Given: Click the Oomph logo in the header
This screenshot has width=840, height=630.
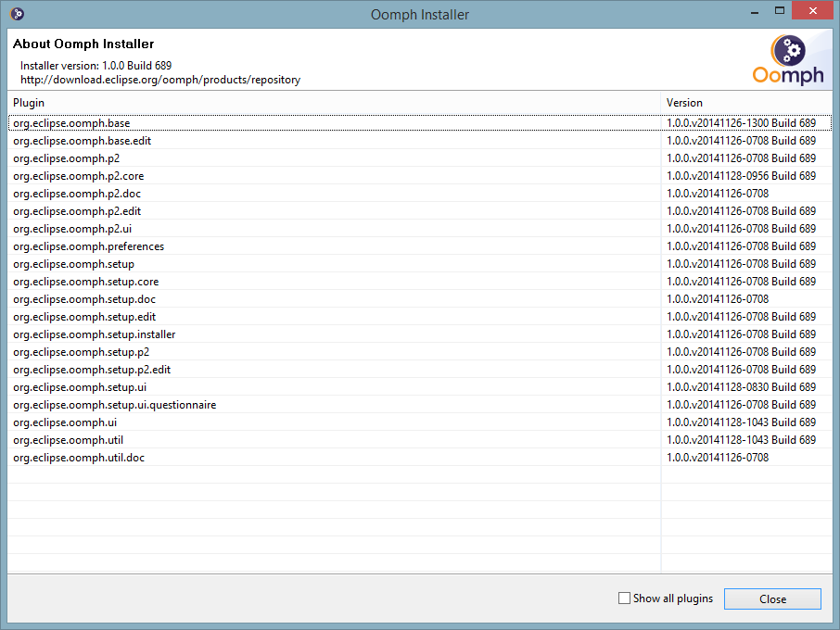Looking at the screenshot, I should 789,60.
